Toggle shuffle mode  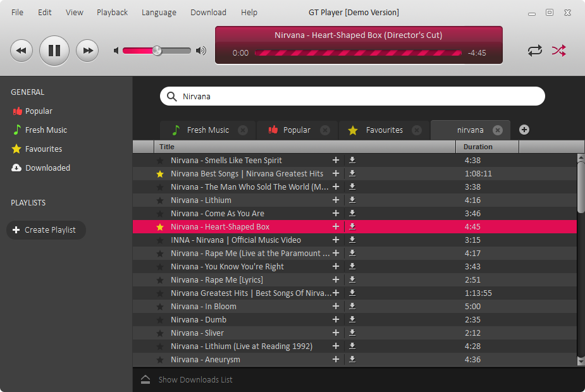(x=558, y=51)
